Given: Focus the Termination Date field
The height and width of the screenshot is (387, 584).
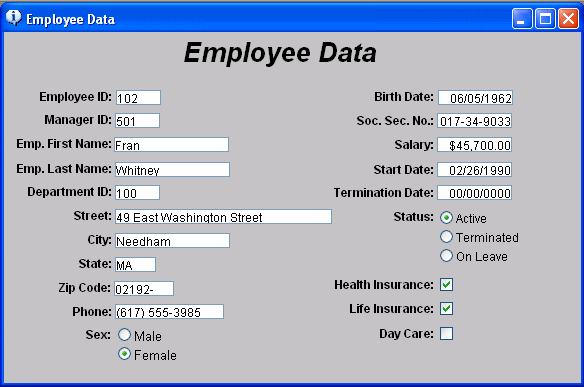Looking at the screenshot, I should (474, 193).
